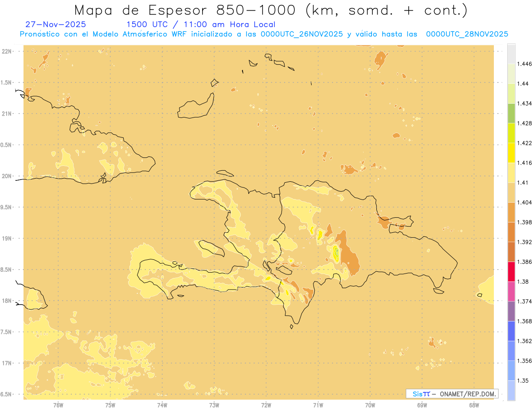Click the legend value "1.416"
Screen dimensions: 532x411
pos(524,163)
